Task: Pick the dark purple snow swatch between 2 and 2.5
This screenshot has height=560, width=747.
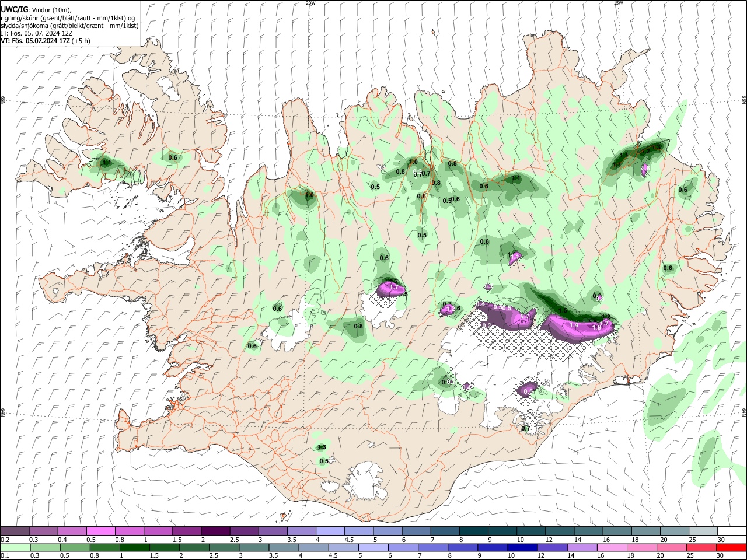Action: pyautogui.click(x=215, y=531)
